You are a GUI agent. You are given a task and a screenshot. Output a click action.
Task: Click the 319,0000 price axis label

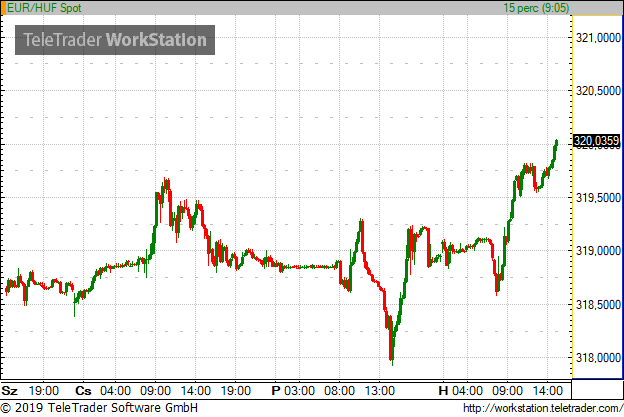(x=598, y=251)
